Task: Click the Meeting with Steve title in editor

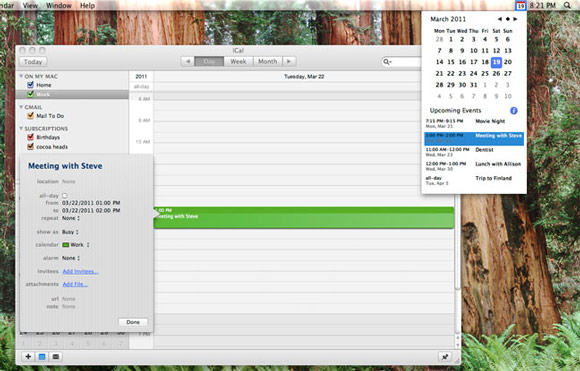Action: pos(65,166)
